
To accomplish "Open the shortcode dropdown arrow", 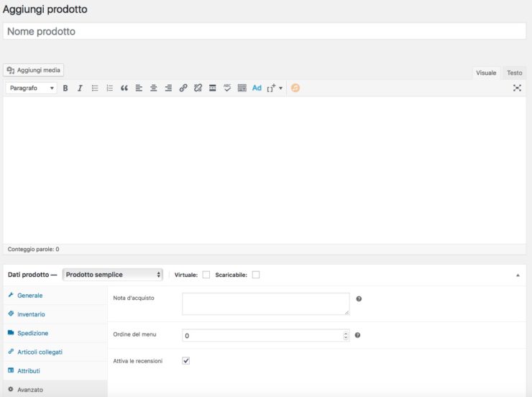I will click(x=281, y=88).
